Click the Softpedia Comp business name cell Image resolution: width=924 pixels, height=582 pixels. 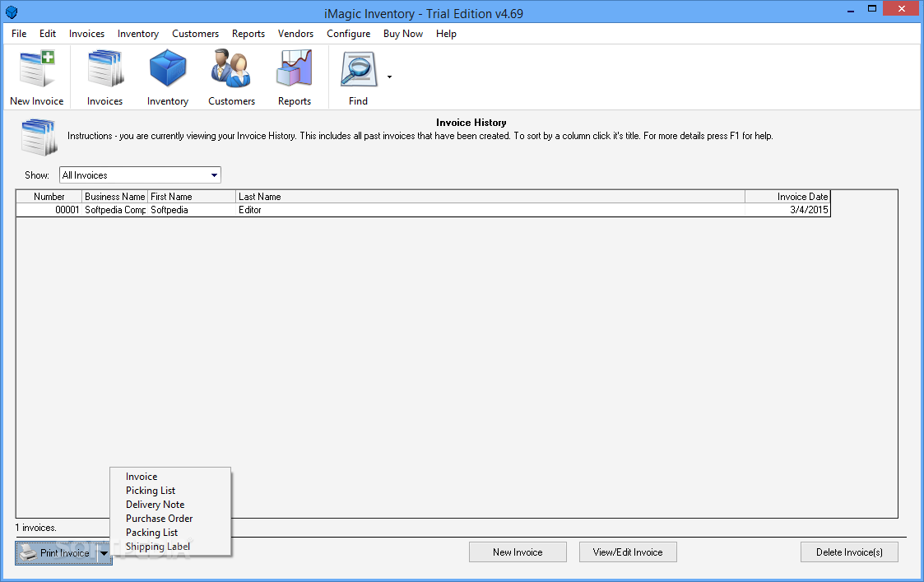[115, 210]
